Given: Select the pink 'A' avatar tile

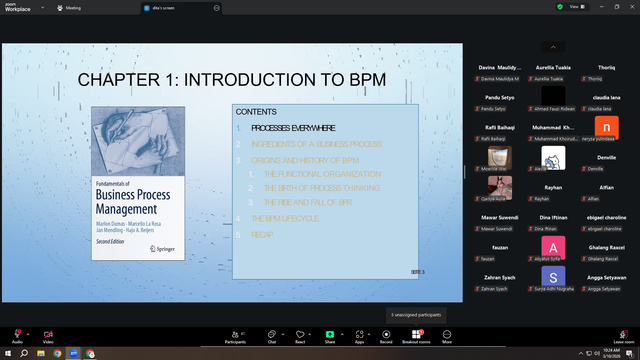Looking at the screenshot, I should (x=553, y=247).
